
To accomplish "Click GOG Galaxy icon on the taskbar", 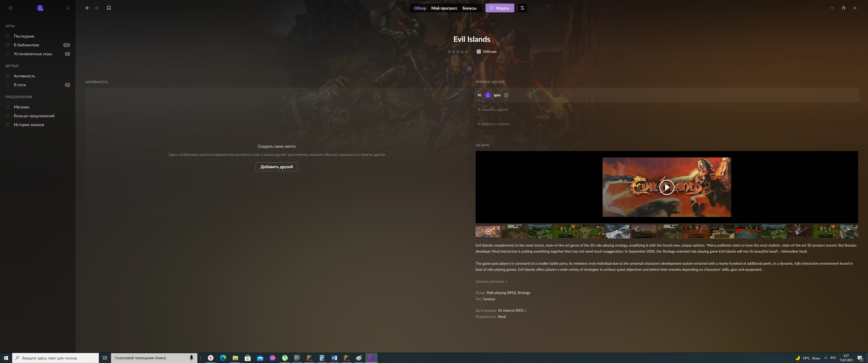I will pos(371,358).
